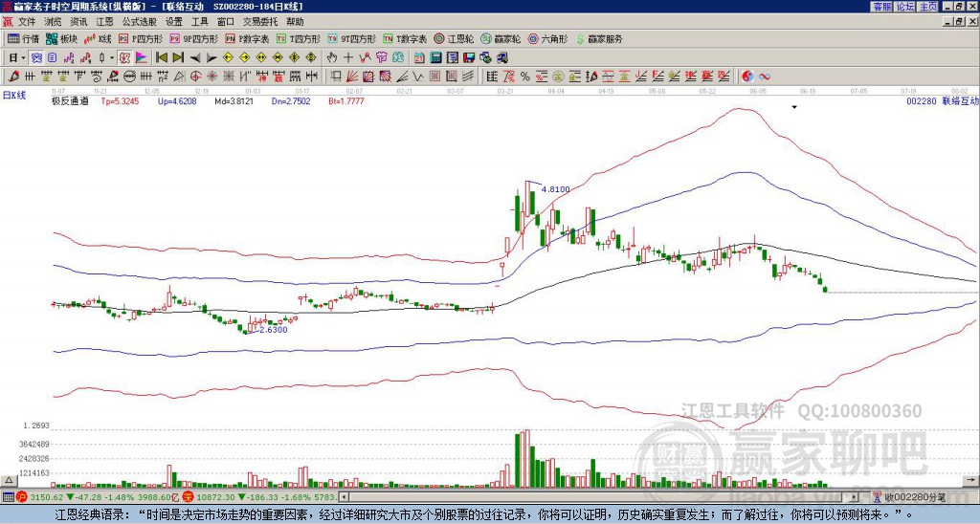Click the horizontal scrollbar left arrow
This screenshot has width=980, height=524.
pyautogui.click(x=344, y=497)
